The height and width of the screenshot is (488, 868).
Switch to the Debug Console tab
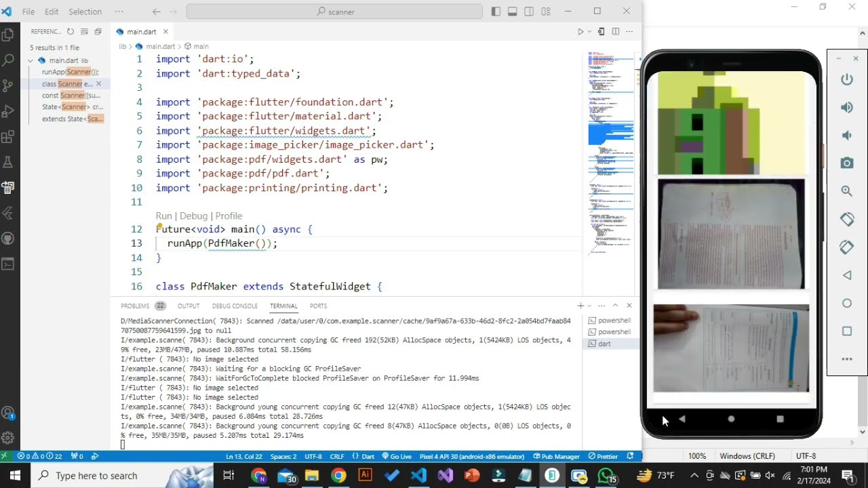click(235, 306)
